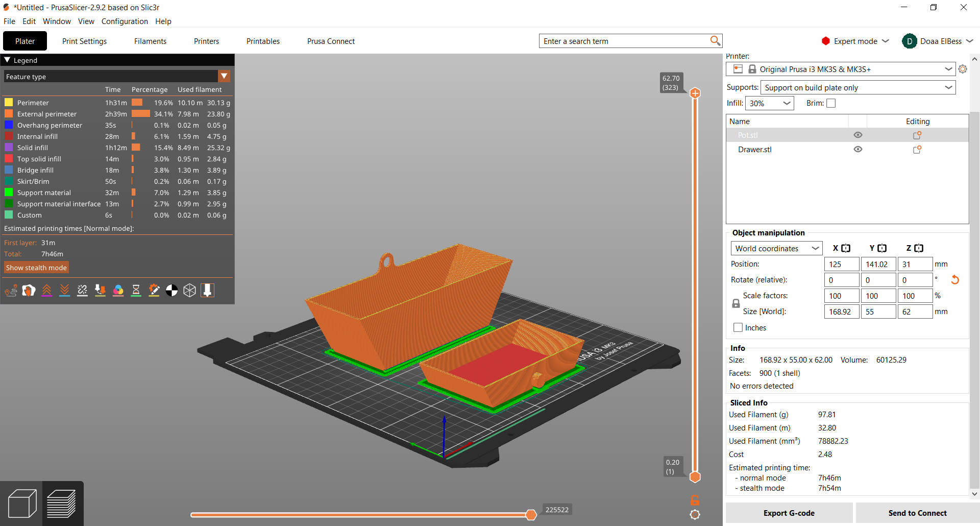Toggle Seams visibility icon

pos(82,291)
